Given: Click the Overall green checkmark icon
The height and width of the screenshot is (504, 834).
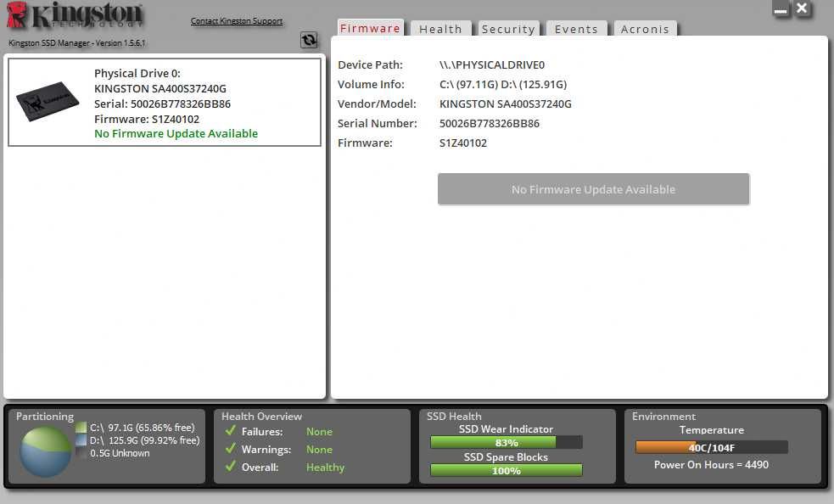Looking at the screenshot, I should pyautogui.click(x=230, y=466).
